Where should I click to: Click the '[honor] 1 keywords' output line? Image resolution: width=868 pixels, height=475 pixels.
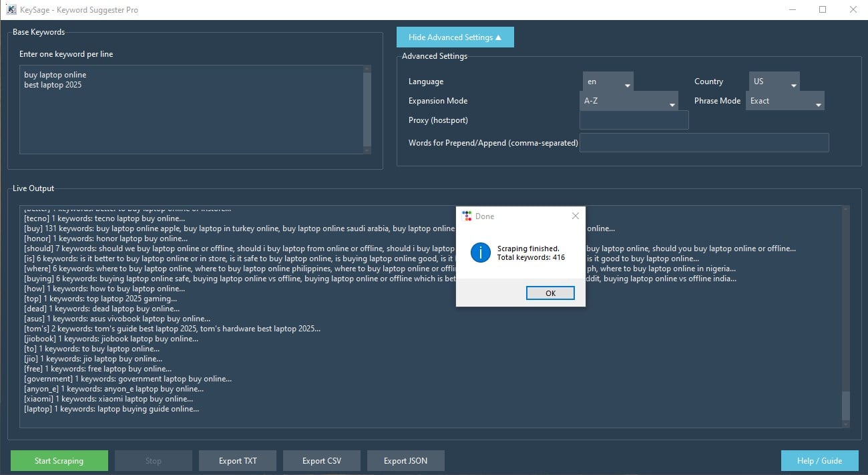point(105,239)
